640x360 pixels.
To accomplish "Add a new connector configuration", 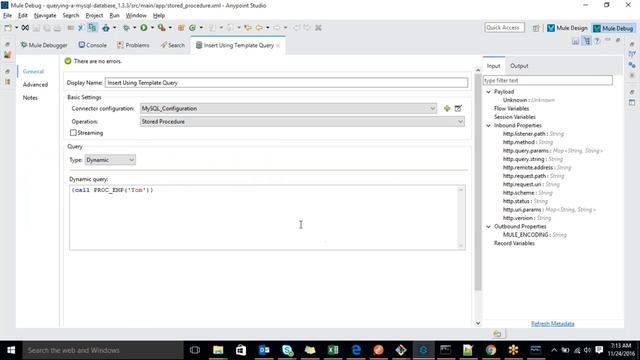I will [x=447, y=109].
